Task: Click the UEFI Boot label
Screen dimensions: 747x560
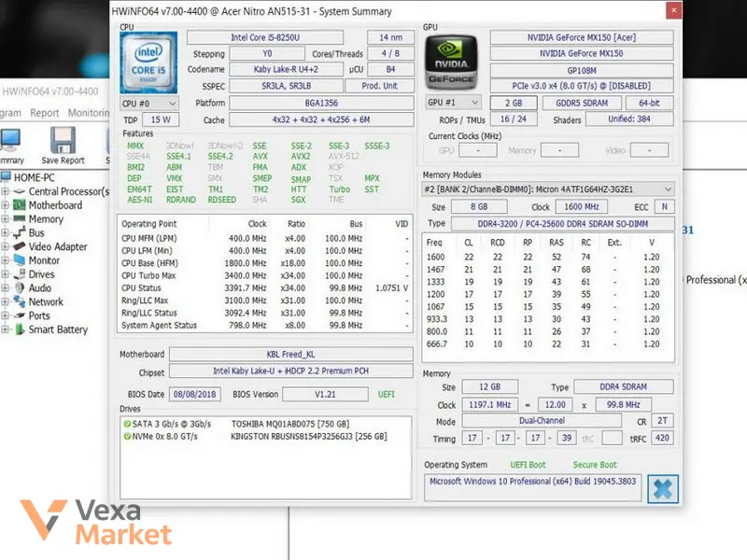Action: 528,464
